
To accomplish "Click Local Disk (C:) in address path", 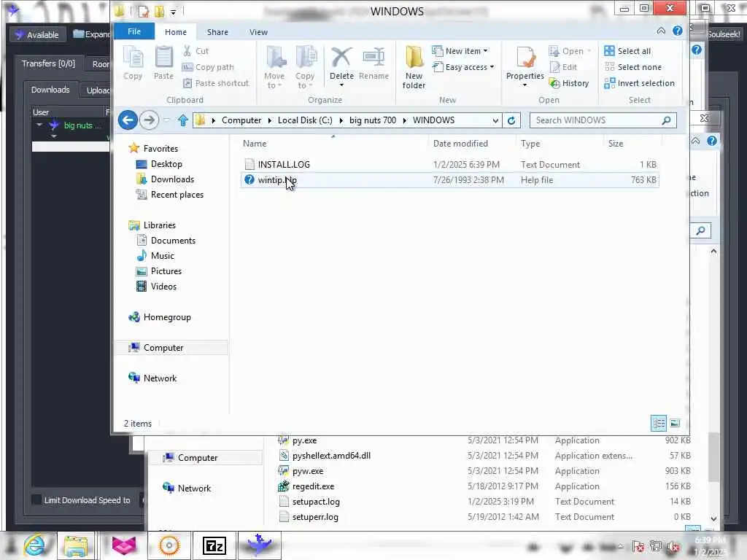I will click(x=305, y=120).
